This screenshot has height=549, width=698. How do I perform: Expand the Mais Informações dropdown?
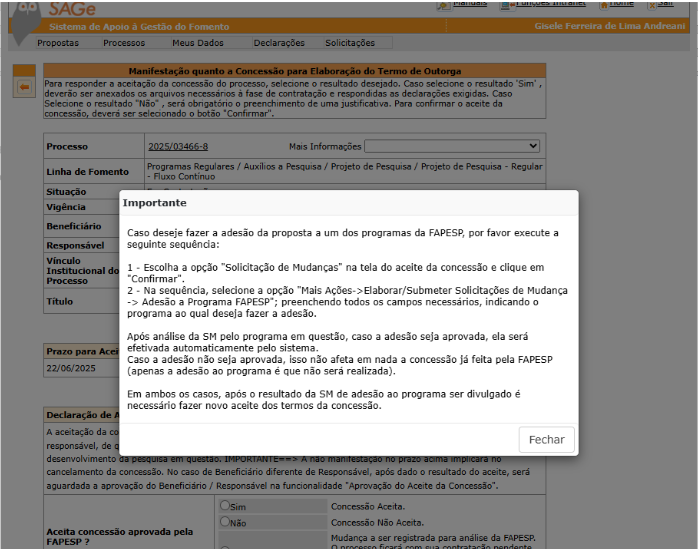452,146
